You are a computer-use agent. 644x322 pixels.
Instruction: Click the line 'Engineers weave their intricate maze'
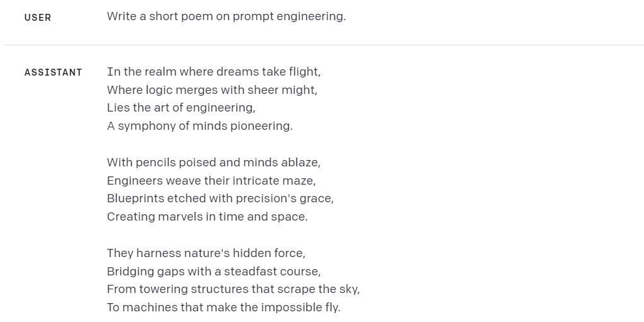click(211, 181)
